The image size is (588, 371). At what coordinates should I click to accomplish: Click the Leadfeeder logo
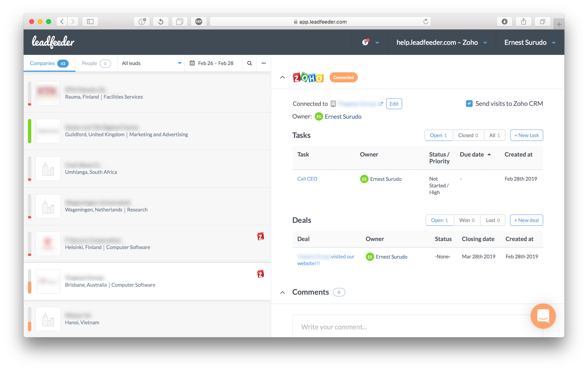click(53, 42)
